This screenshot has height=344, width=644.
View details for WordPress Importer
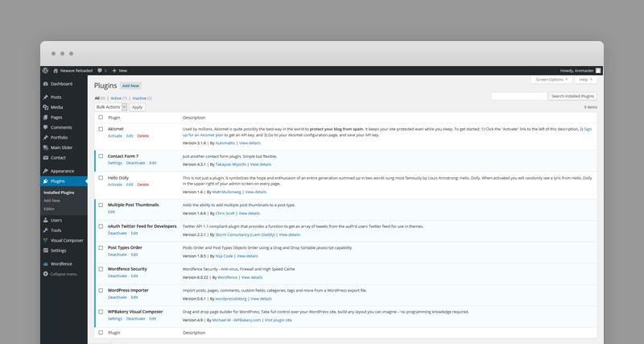click(261, 299)
